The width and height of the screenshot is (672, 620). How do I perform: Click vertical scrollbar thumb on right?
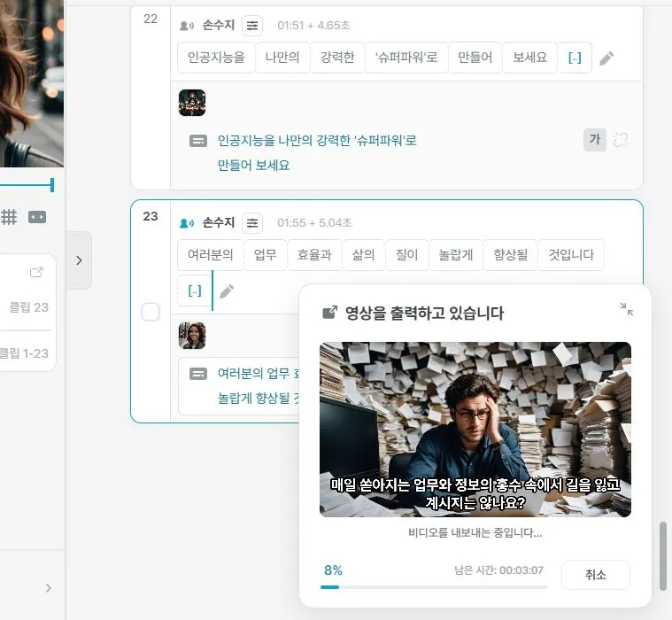[662, 555]
